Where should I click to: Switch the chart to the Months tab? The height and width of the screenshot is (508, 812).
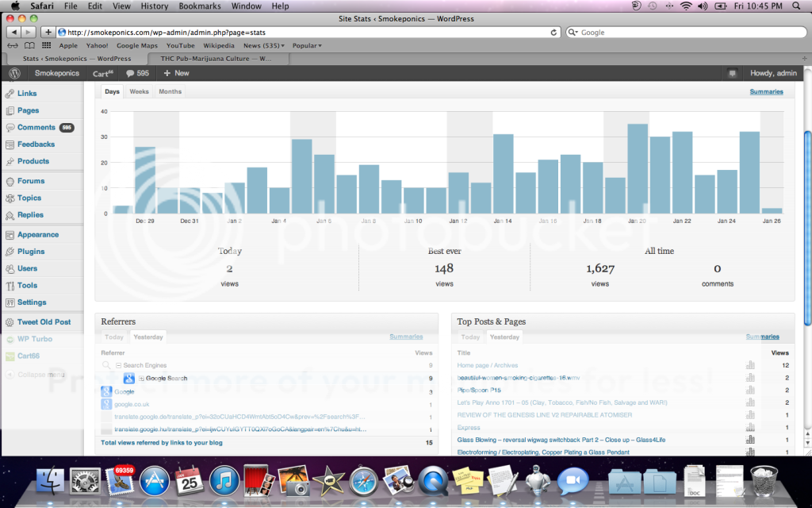click(x=170, y=91)
